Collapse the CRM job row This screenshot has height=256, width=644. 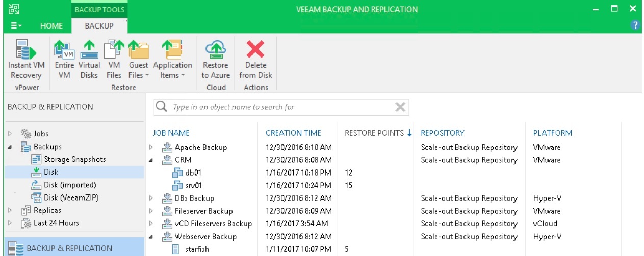pos(151,160)
